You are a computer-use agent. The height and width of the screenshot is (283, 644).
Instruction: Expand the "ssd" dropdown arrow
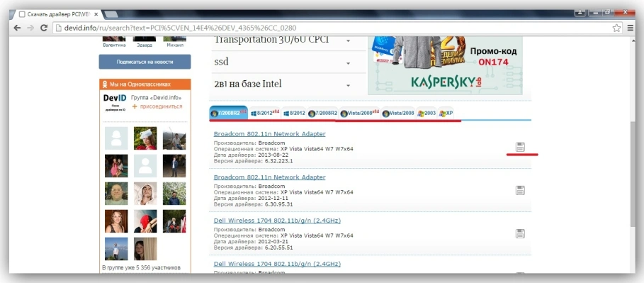point(348,63)
